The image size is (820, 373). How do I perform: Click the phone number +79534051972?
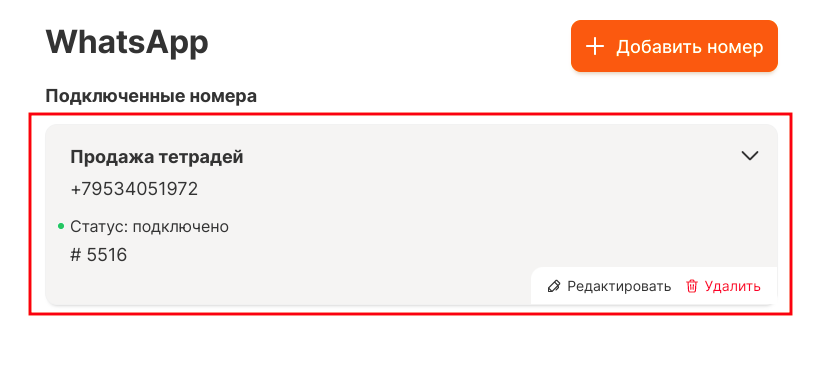134,189
